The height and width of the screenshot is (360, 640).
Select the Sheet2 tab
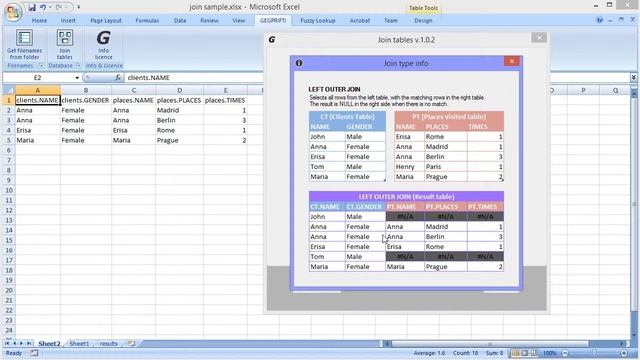(49, 344)
